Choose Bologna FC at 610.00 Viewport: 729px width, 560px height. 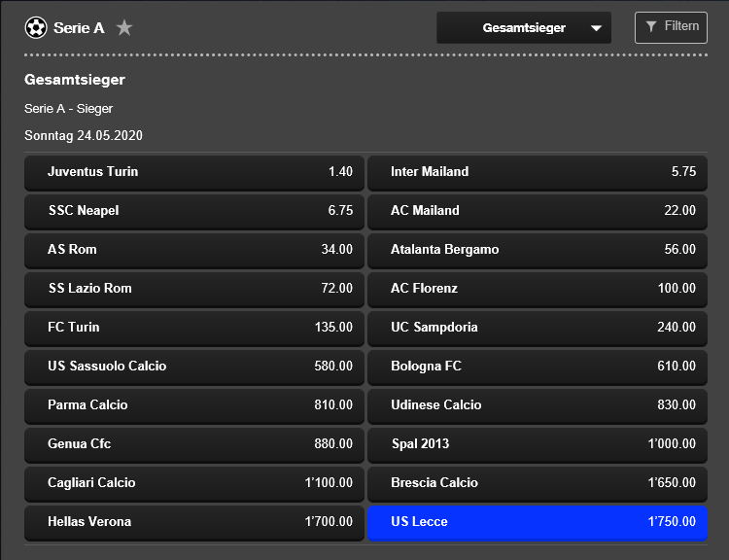(538, 367)
